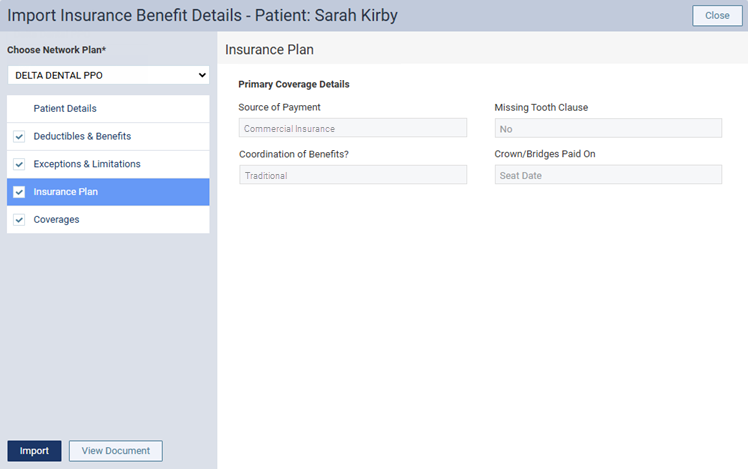Uncheck the Insurance Plan checkbox

pyautogui.click(x=19, y=192)
